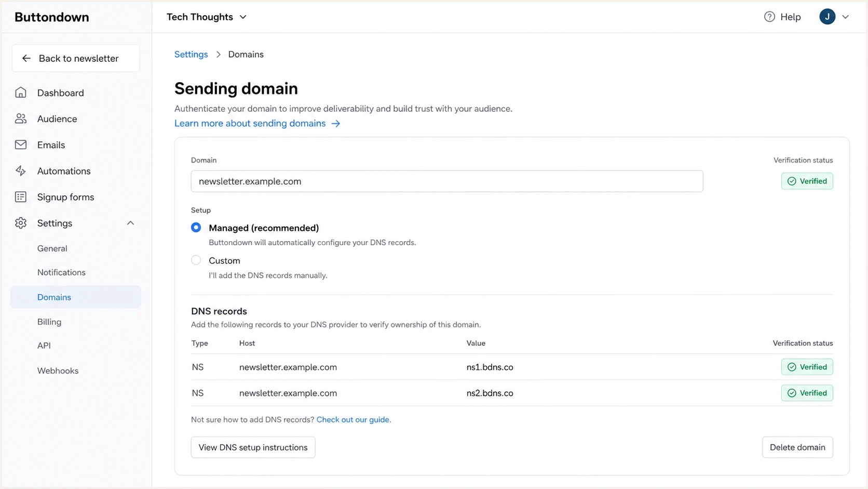The height and width of the screenshot is (489, 868).
Task: Click the Signup forms list icon
Action: 21,196
